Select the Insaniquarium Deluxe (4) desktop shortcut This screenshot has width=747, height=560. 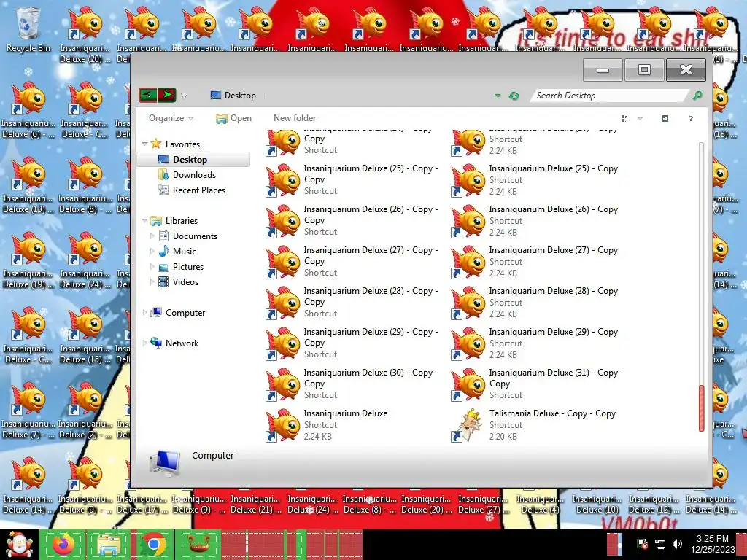[x=541, y=505]
